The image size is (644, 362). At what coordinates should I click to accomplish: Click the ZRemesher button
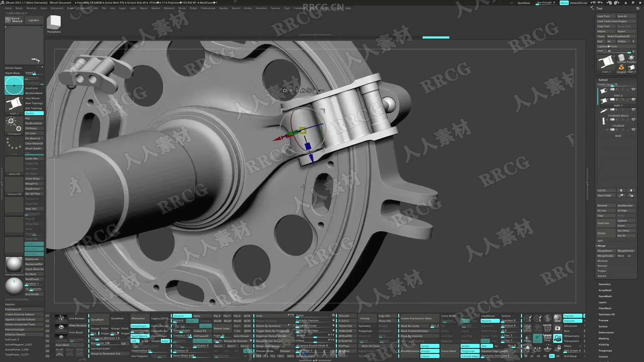[x=138, y=319]
